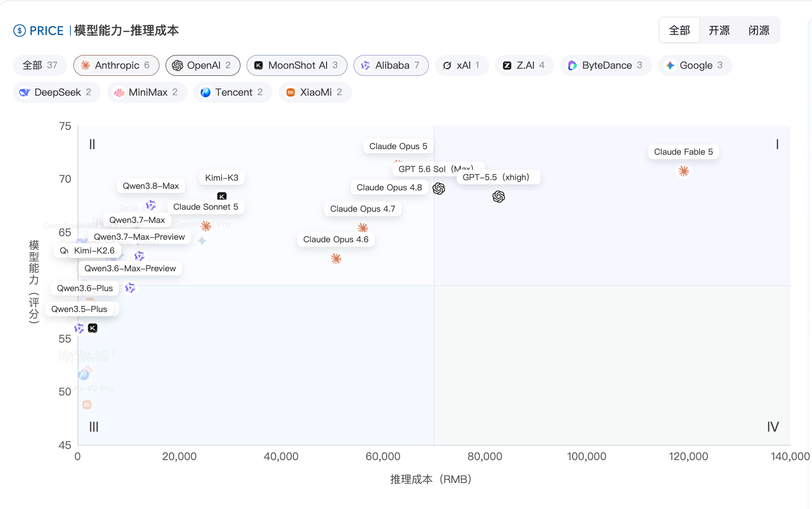Switch to the 开源 tab
Viewport: 812px width, 509px height.
[x=719, y=31]
